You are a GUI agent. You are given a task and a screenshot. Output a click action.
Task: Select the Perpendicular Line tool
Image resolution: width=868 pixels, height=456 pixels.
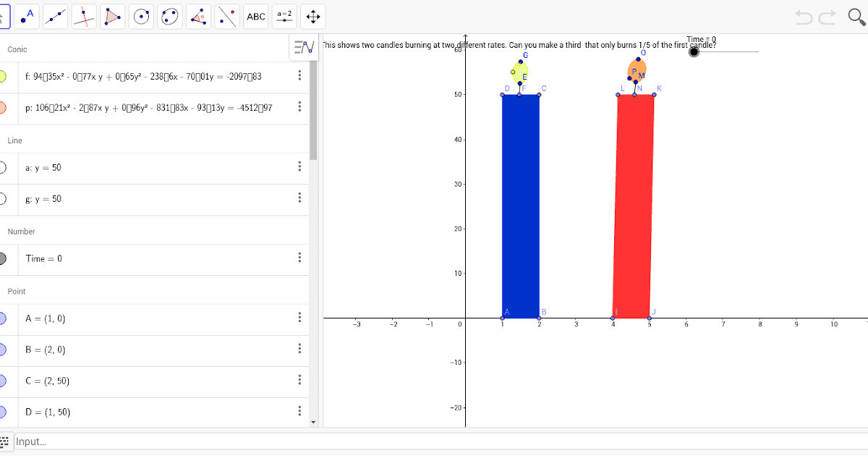point(85,16)
